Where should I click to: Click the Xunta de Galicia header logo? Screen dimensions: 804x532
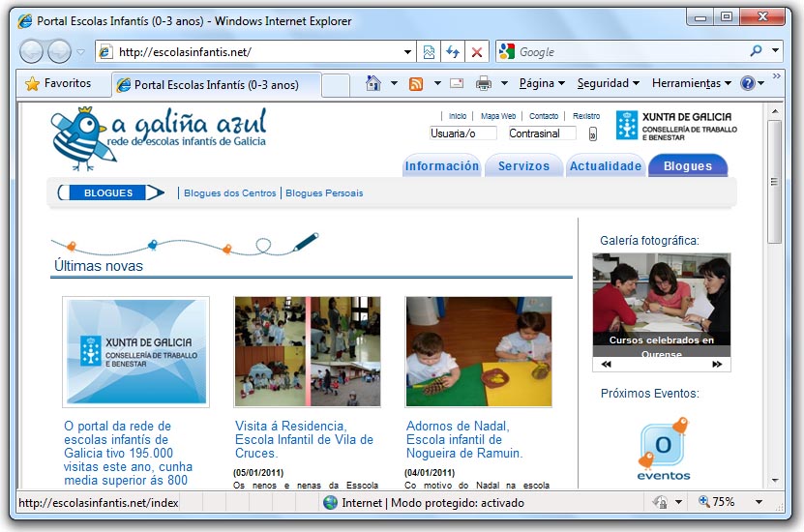(676, 126)
